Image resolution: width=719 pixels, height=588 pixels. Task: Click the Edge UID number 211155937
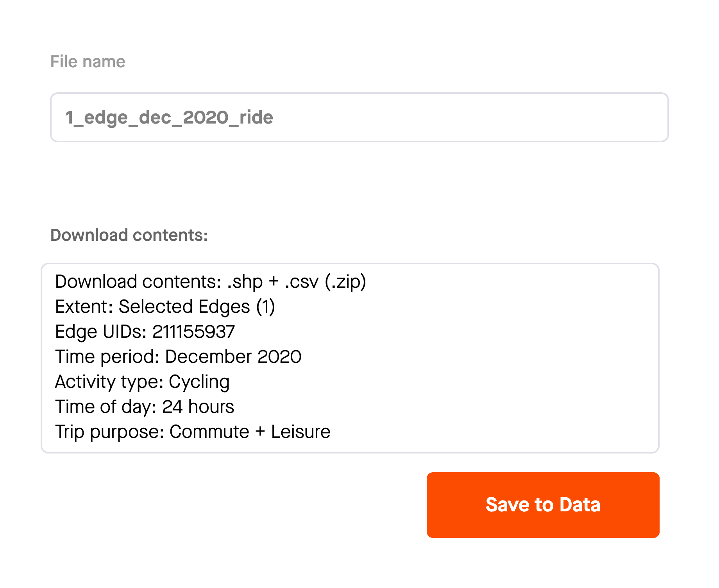(193, 332)
